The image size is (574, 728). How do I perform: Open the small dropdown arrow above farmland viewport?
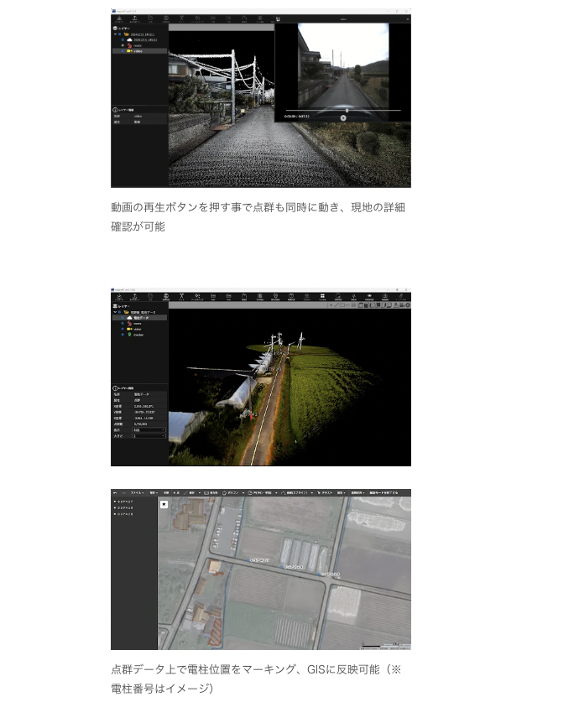coord(331,305)
